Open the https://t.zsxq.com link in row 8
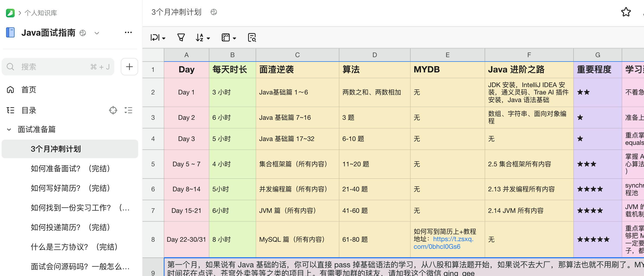The width and height of the screenshot is (644, 276). (453, 239)
